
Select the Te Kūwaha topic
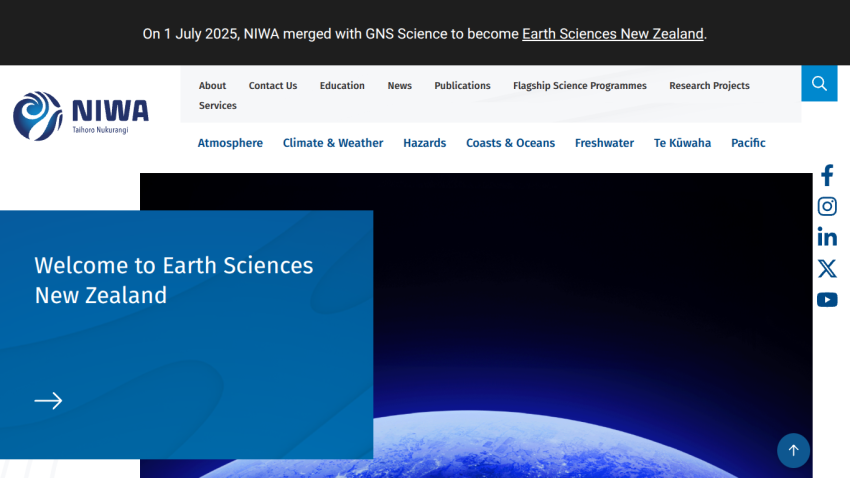[x=682, y=143]
